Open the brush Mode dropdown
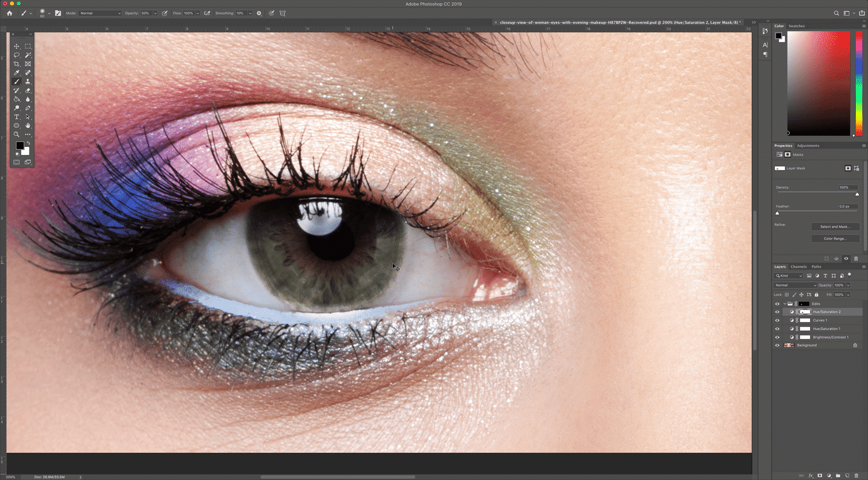 [100, 13]
